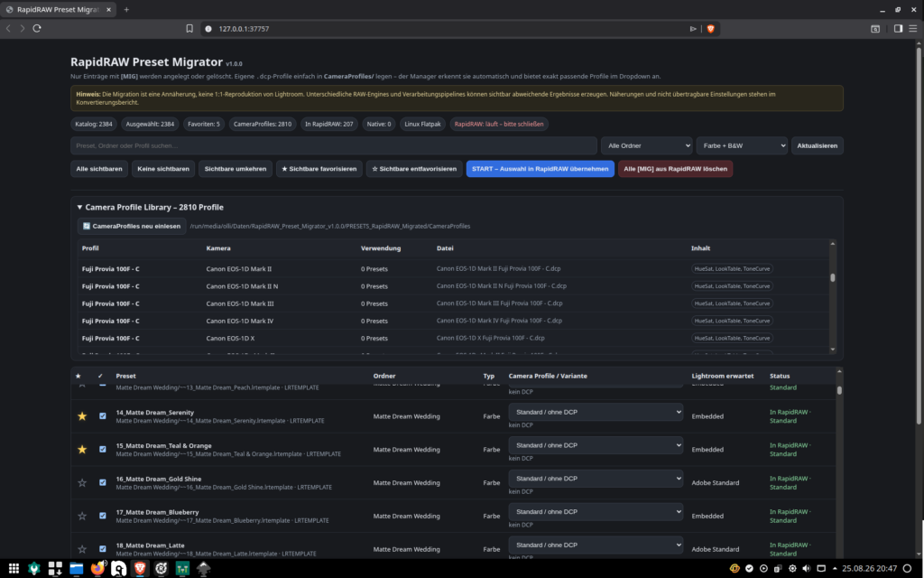
Task: Toggle the browser sidebar panel icon
Action: [x=898, y=28]
